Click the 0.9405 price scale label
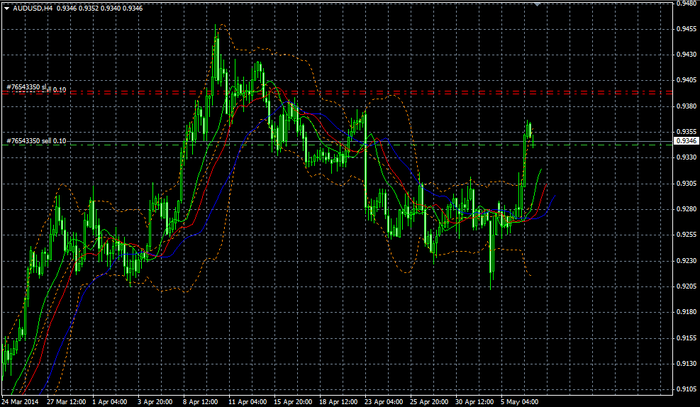 tap(686, 80)
